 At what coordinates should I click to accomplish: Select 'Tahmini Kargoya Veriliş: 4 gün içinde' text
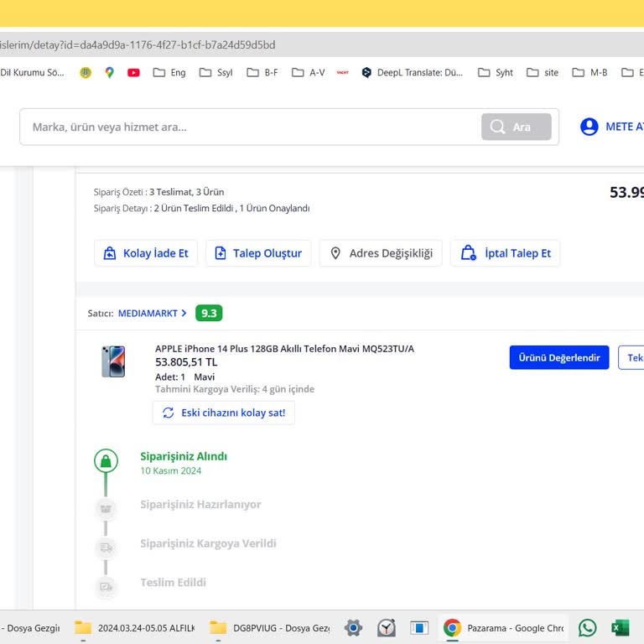(x=235, y=389)
